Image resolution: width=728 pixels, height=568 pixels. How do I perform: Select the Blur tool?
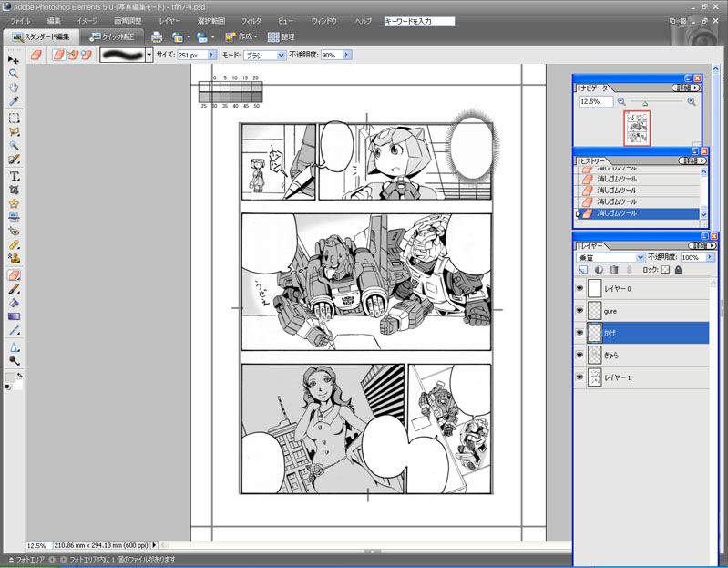pyautogui.click(x=14, y=347)
